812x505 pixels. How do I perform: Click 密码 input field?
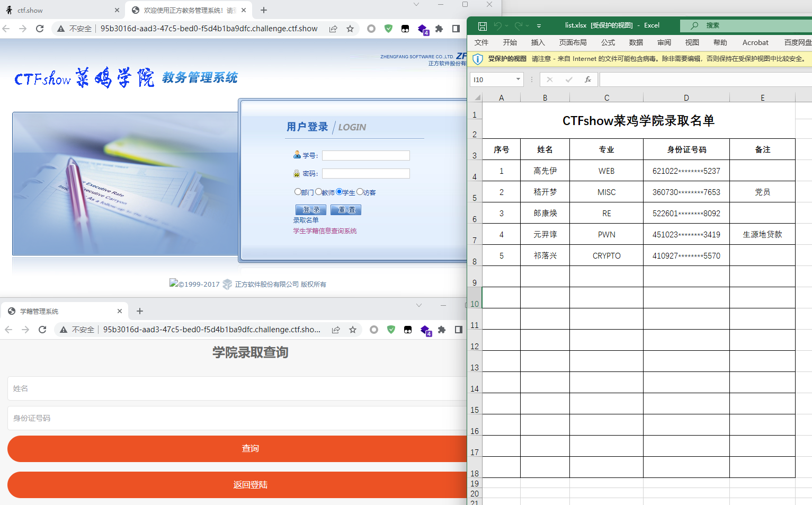click(366, 173)
